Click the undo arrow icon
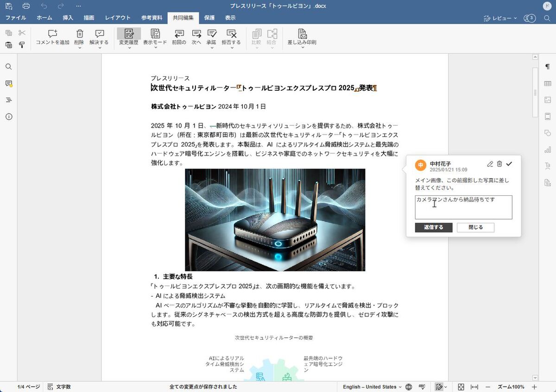The height and width of the screenshot is (392, 556). click(44, 6)
